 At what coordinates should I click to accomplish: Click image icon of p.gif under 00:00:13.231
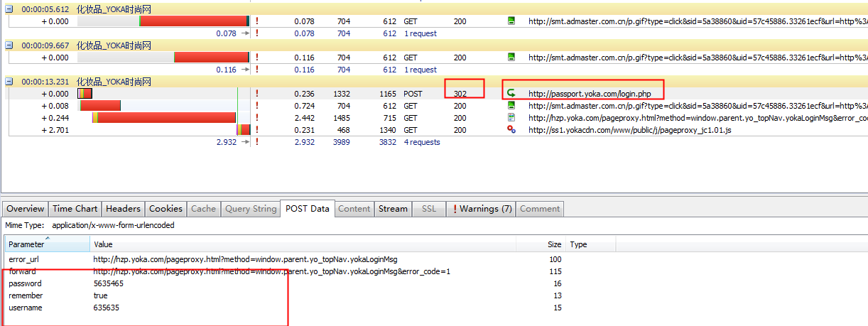(x=511, y=106)
